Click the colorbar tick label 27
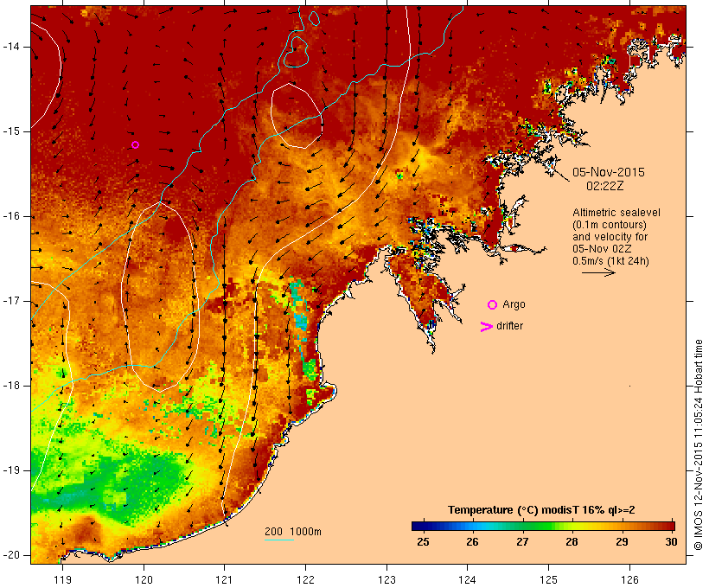The image size is (709, 588). coord(523,542)
